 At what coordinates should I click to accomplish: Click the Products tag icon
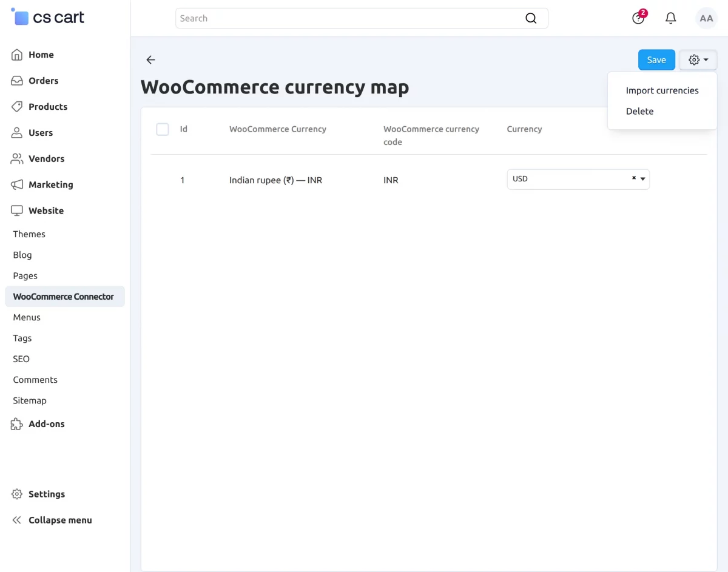17,107
